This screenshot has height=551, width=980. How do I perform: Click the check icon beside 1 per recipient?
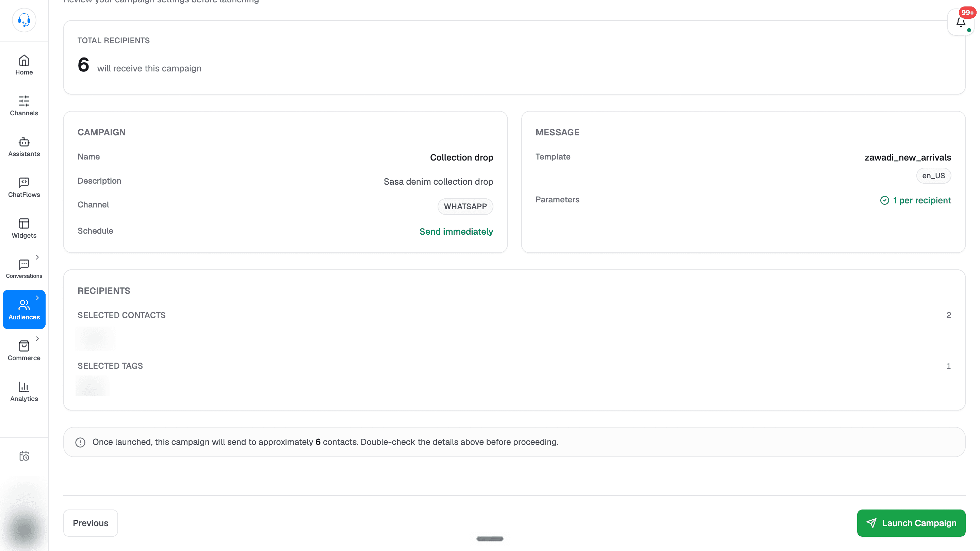(x=884, y=200)
